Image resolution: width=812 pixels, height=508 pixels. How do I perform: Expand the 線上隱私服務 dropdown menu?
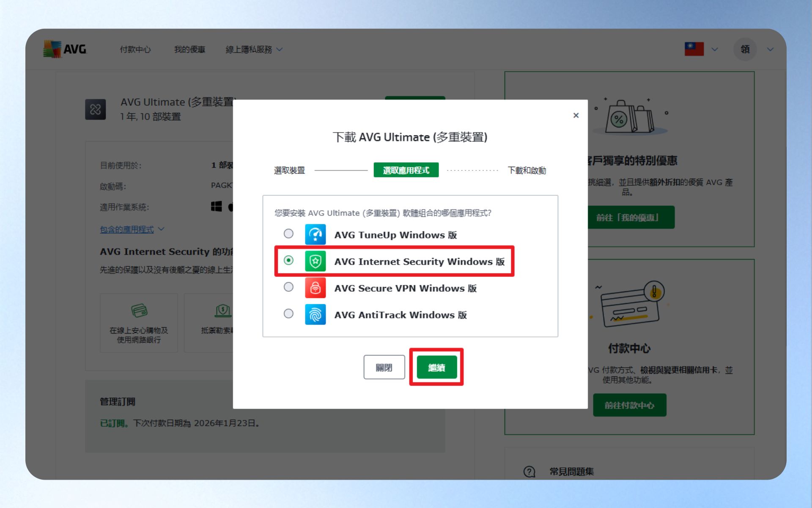(254, 50)
